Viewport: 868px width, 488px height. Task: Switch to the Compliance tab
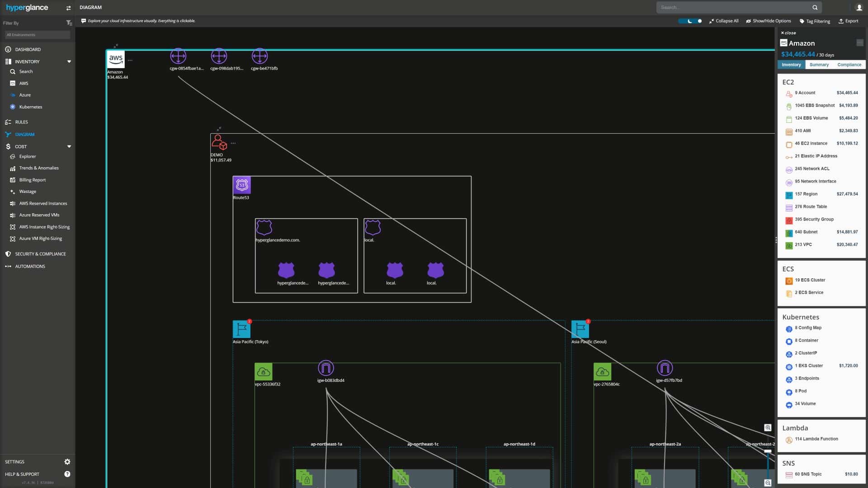click(x=849, y=65)
